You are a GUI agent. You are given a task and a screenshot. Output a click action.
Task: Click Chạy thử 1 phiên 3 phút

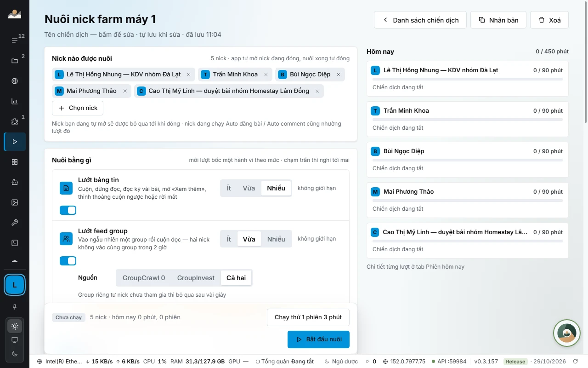308,317
